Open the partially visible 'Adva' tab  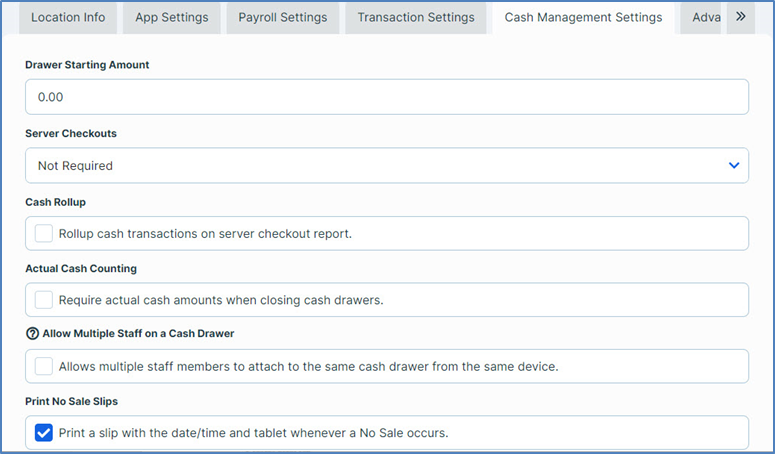[705, 18]
